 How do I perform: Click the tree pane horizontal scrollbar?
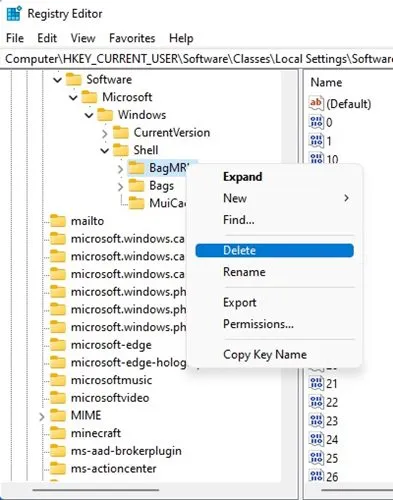(96, 490)
